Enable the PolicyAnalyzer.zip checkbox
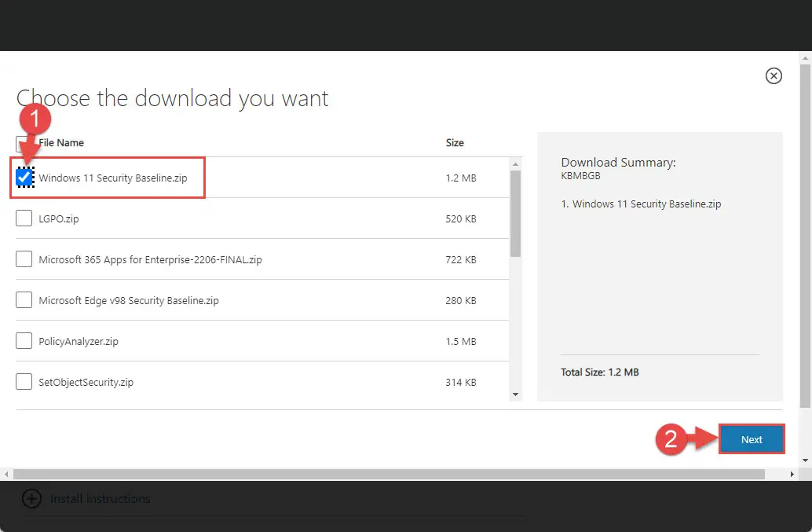This screenshot has height=532, width=812. tap(24, 341)
